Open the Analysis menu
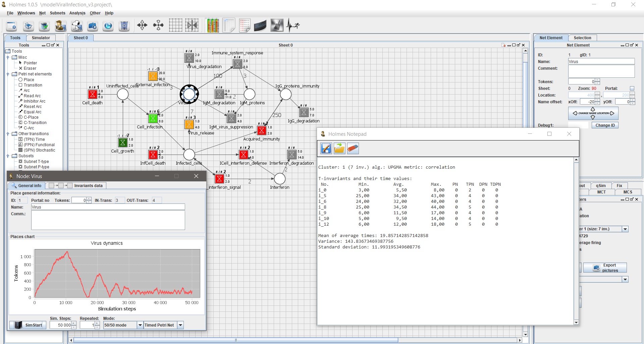The height and width of the screenshot is (344, 644). tap(77, 13)
